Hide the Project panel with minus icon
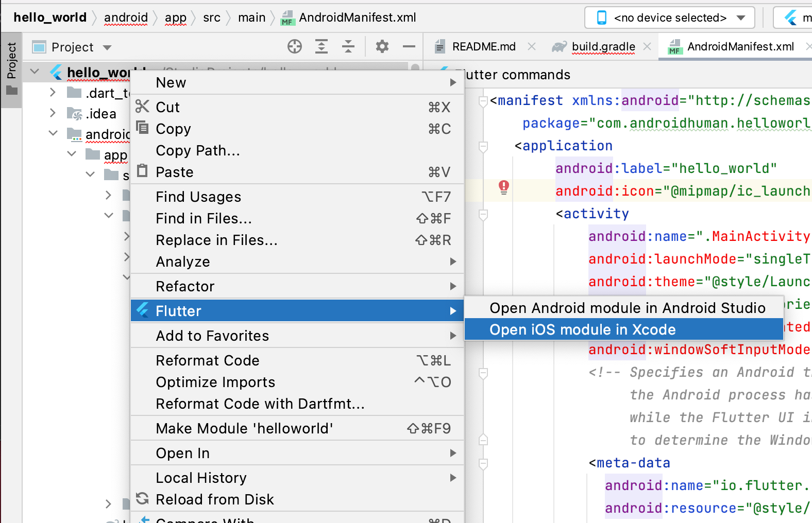 [409, 47]
